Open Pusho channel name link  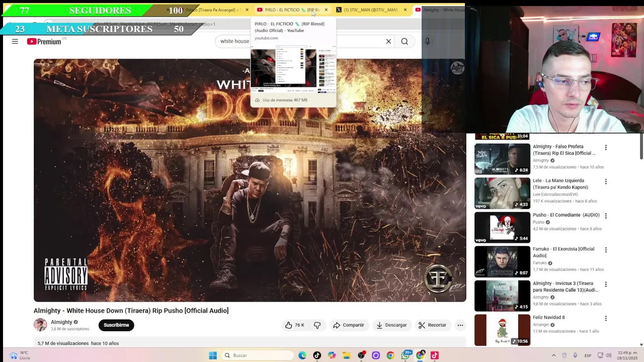[538, 222]
